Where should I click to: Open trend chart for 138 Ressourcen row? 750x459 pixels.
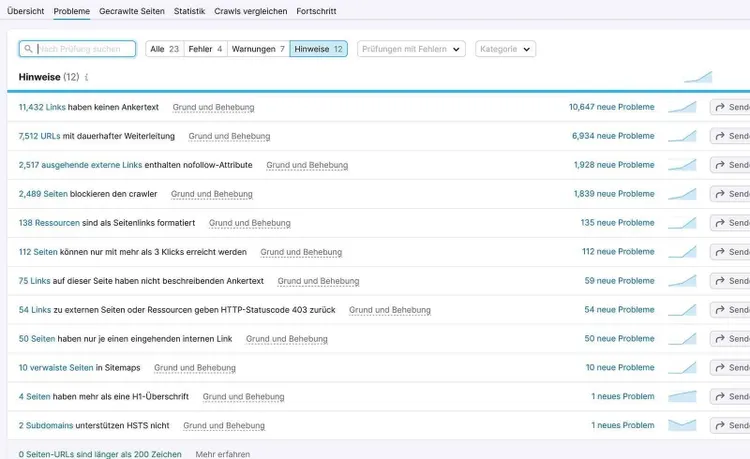click(x=682, y=223)
